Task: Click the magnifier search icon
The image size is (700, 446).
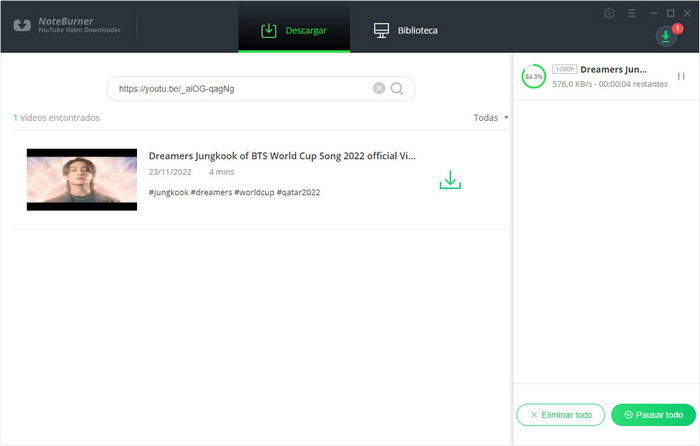Action: click(x=397, y=89)
